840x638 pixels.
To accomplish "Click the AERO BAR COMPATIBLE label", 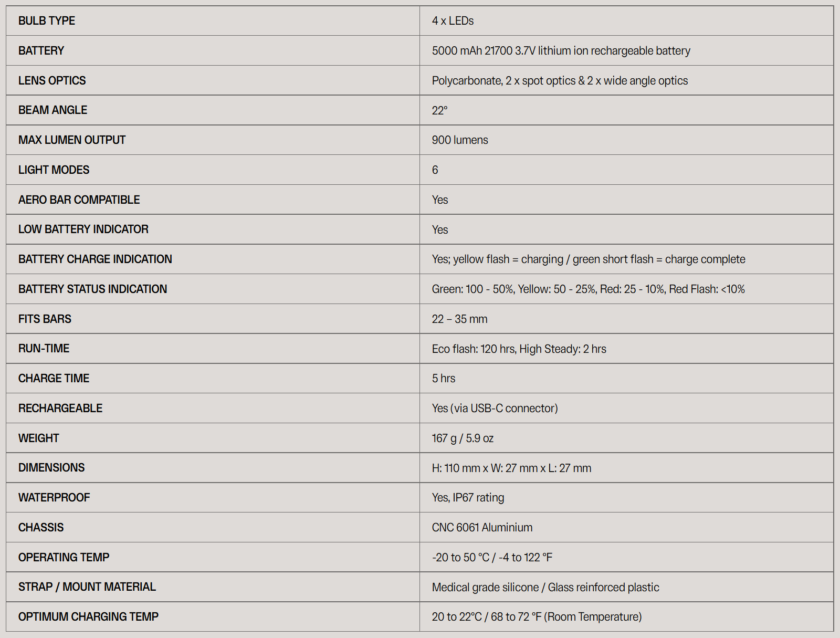I will point(79,200).
